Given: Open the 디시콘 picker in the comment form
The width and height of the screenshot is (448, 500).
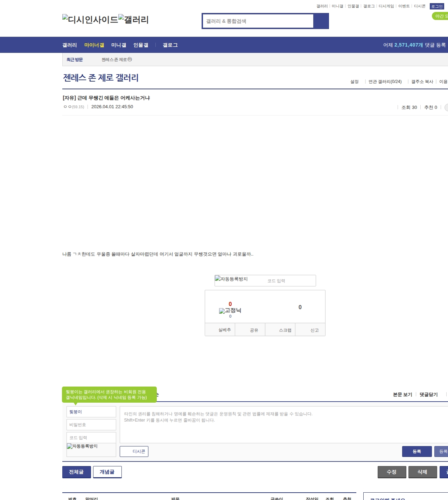Looking at the screenshot, I should click(134, 452).
